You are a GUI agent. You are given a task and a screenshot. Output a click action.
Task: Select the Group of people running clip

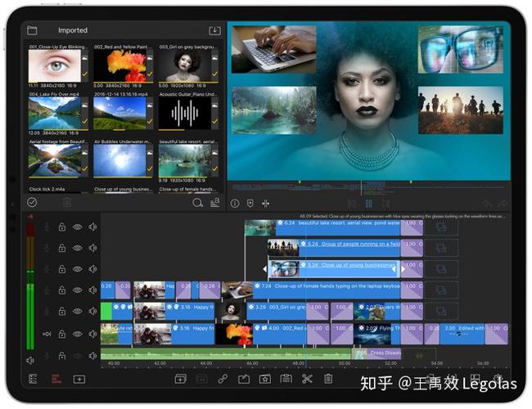[334, 248]
